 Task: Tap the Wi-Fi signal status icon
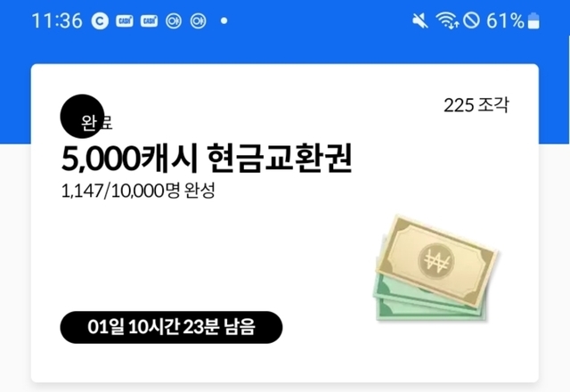pyautogui.click(x=447, y=20)
